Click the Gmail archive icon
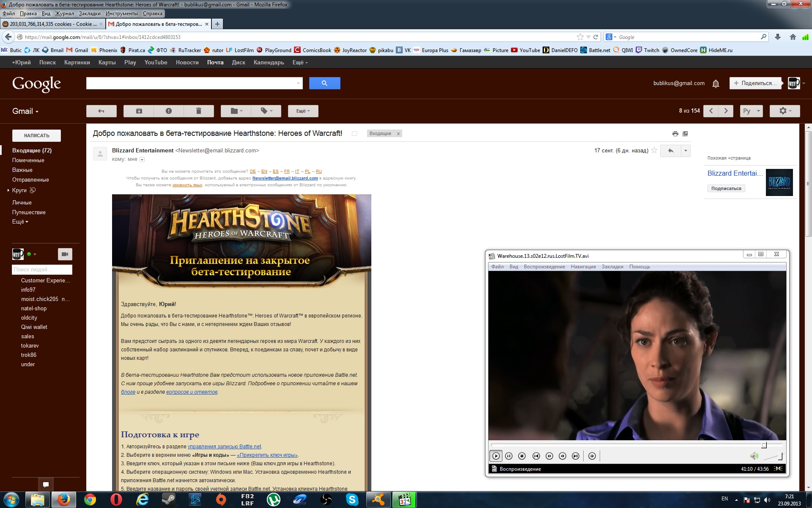Image resolution: width=812 pixels, height=508 pixels. 139,111
